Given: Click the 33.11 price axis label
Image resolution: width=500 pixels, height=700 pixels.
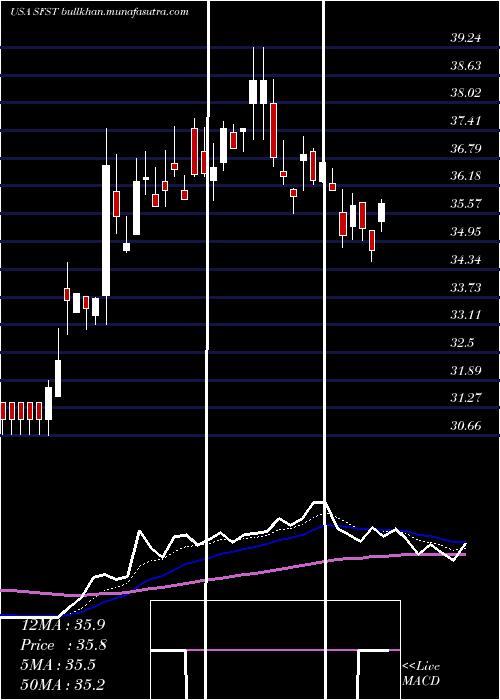Looking at the screenshot, I should [x=466, y=315].
